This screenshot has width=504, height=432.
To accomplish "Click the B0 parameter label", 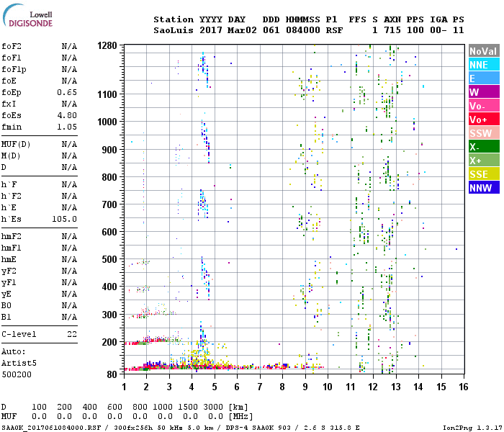I will tap(6, 306).
